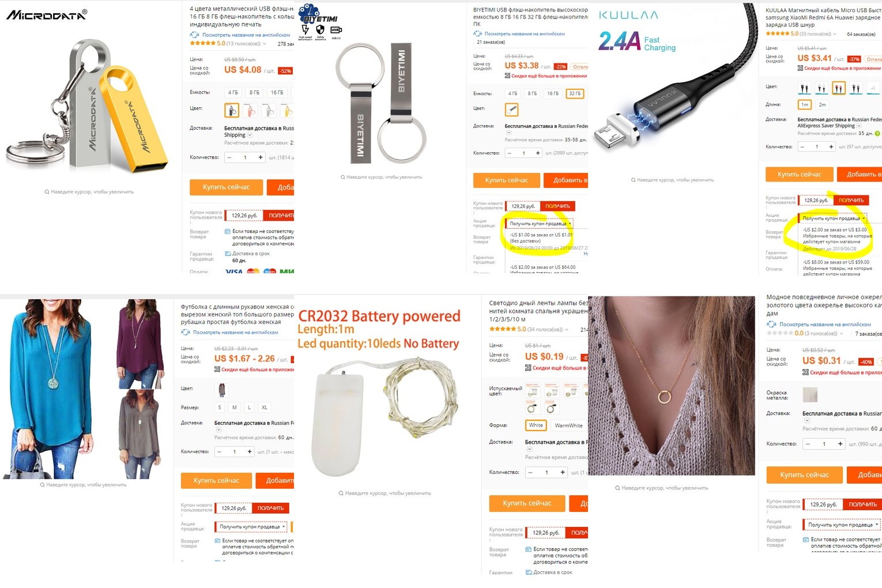This screenshot has height=588, width=882.
Task: Click 'ПОЛУЧИТЬ' coupon button in shirt listing
Action: point(270,508)
